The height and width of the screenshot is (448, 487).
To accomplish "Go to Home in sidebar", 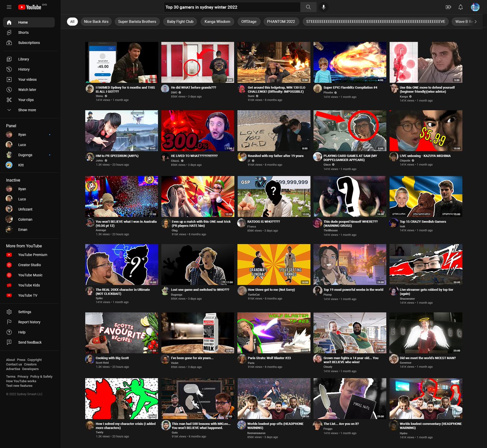I will point(29,22).
